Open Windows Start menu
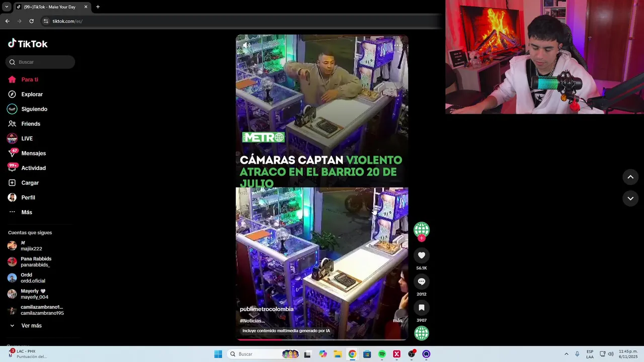The width and height of the screenshot is (644, 362). coord(218,354)
